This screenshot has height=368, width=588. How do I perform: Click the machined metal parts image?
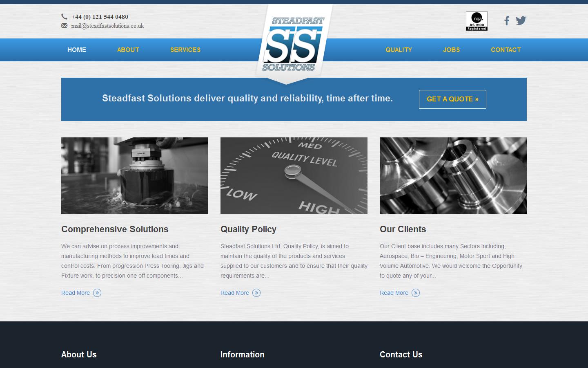tap(453, 175)
